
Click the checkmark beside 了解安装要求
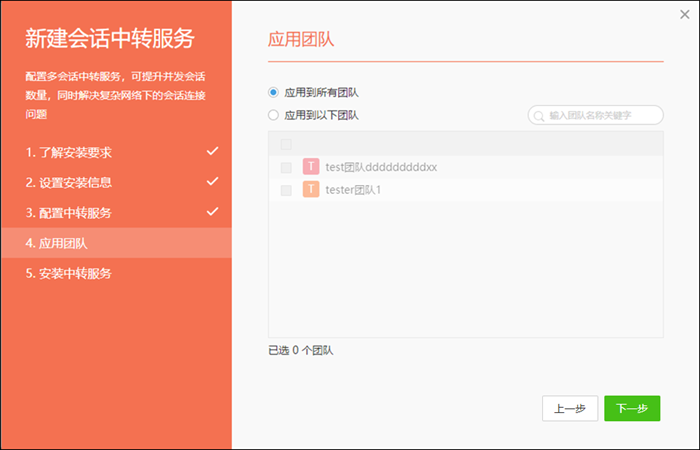pos(212,152)
